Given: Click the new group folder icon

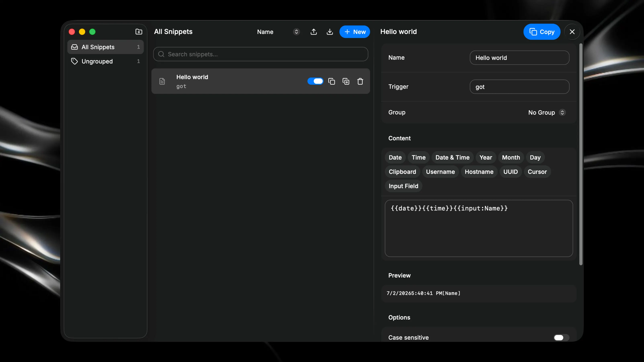Looking at the screenshot, I should (139, 32).
